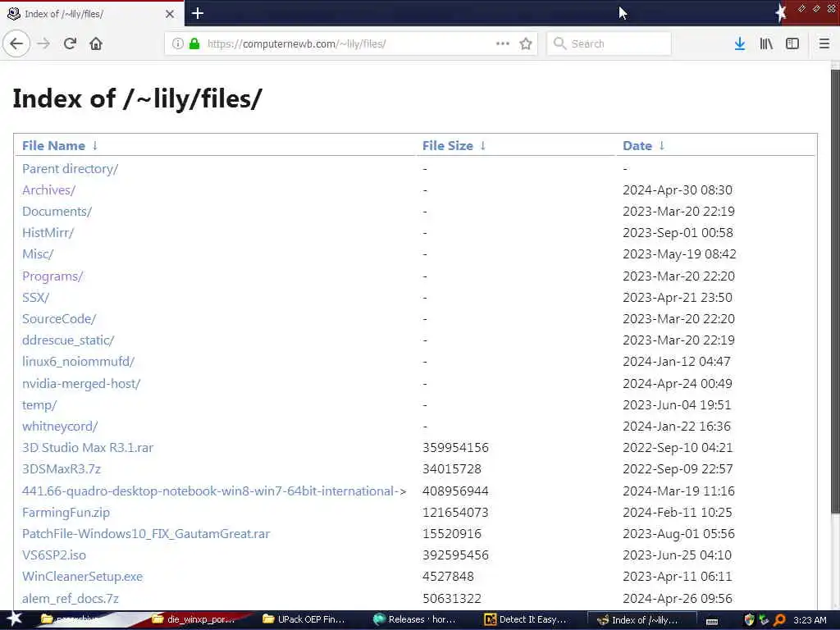The image size is (840, 630).
Task: Download PatchFile-Windows10_FIX_GautamGreat.rar
Action: (146, 534)
